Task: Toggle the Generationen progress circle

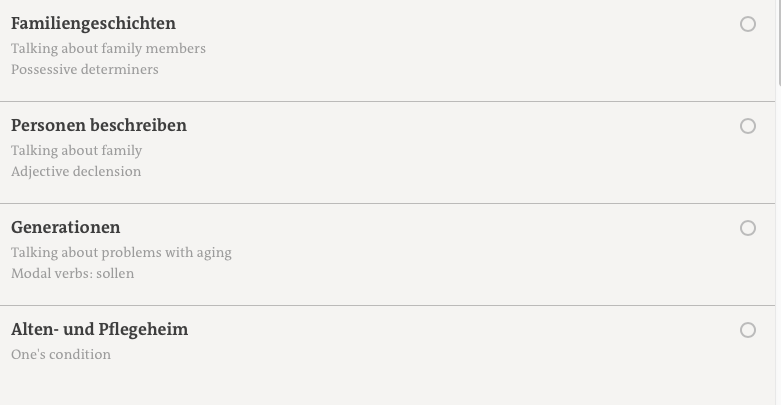Action: (x=748, y=228)
